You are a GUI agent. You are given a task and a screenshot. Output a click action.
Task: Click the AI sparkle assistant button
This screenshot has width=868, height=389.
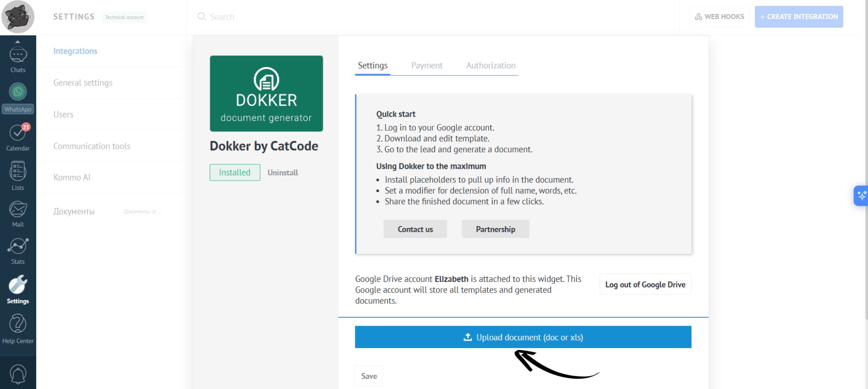coord(861,195)
